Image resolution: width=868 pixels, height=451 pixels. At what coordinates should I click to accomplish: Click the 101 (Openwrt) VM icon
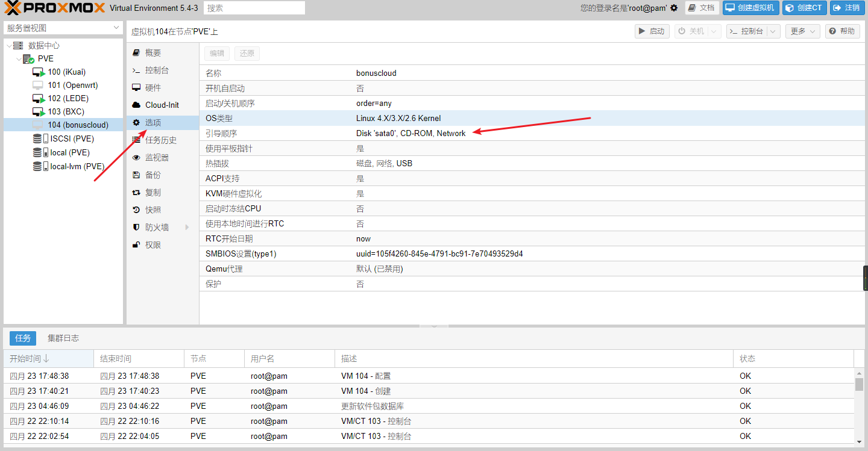tap(39, 86)
